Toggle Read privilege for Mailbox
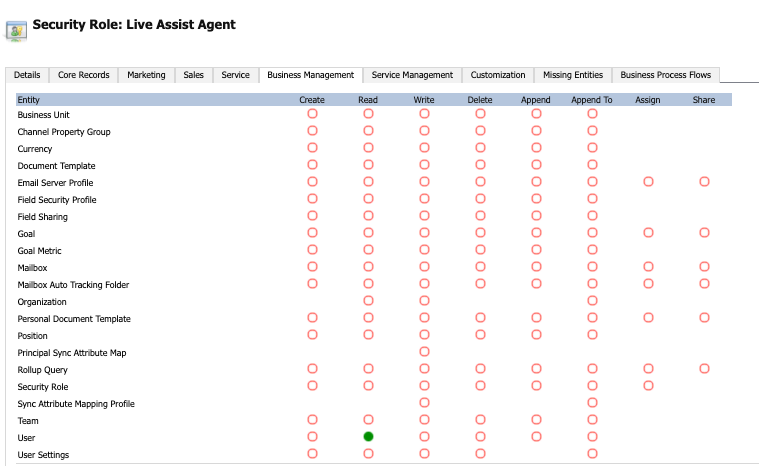The height and width of the screenshot is (466, 759). pos(368,266)
